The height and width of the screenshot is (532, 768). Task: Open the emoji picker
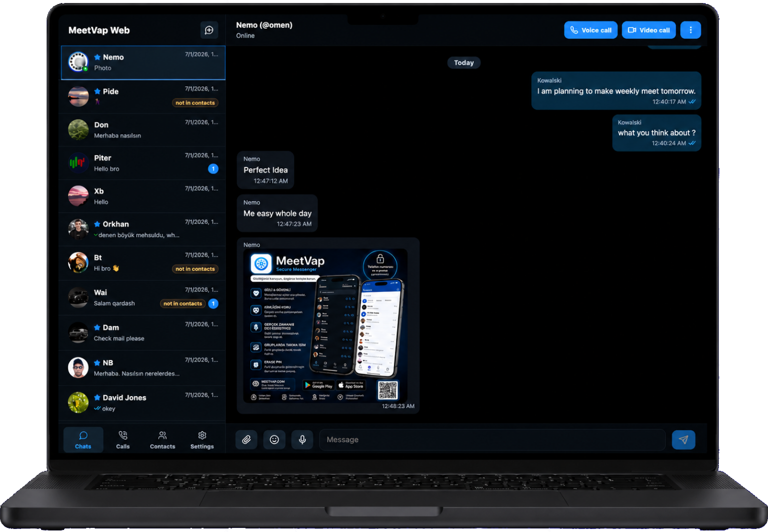(x=274, y=440)
